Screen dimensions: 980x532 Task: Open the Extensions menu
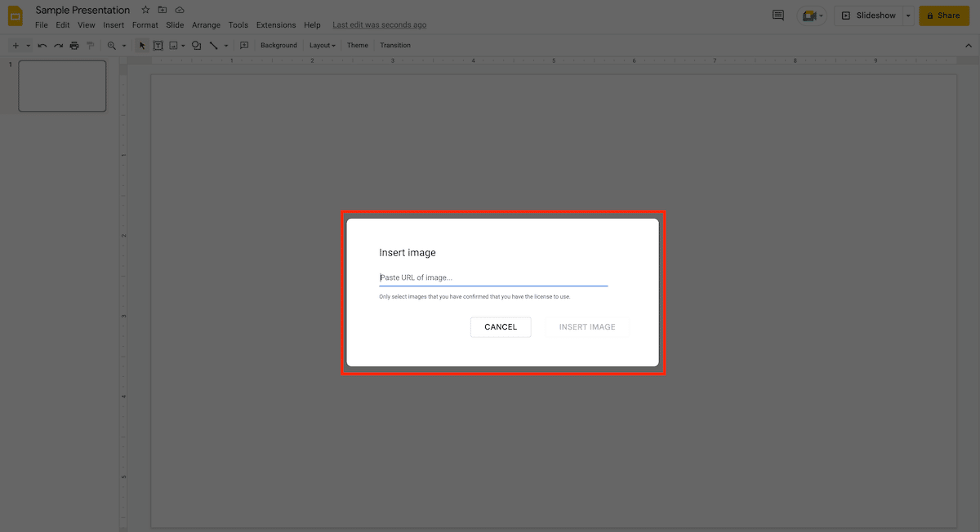click(275, 24)
